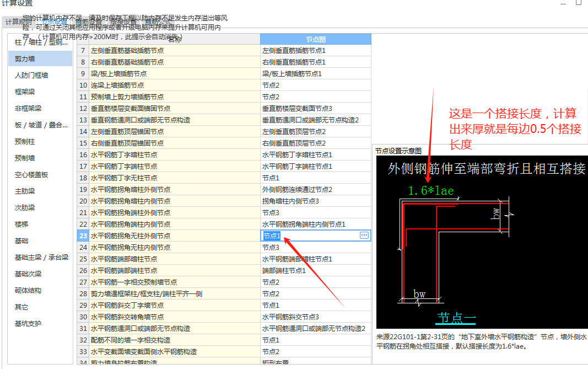Select 楼梯 in the sidebar
Viewport: 588px width, 369px height.
(40, 224)
